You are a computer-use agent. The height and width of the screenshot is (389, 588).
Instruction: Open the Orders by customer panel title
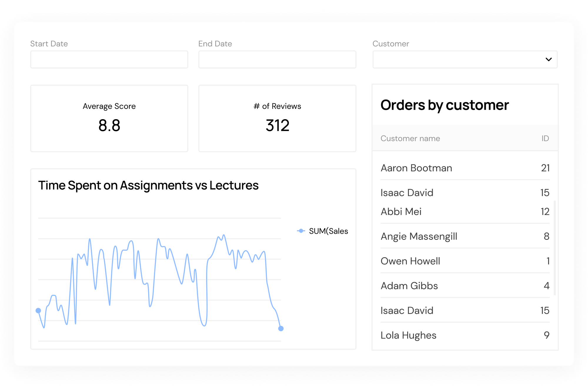[444, 105]
